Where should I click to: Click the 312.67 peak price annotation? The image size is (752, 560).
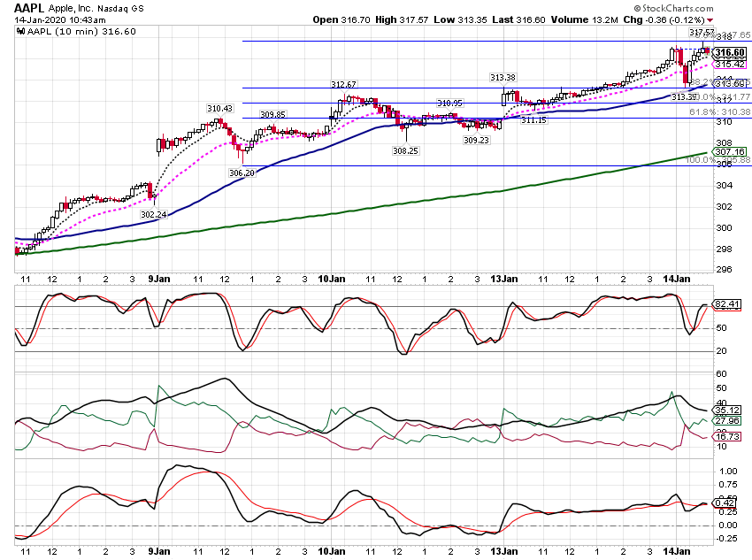(x=343, y=84)
